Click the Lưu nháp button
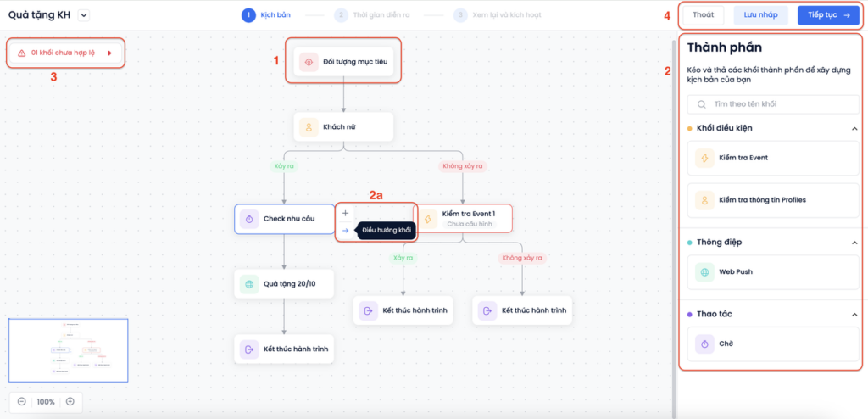868x419 pixels. [x=760, y=15]
